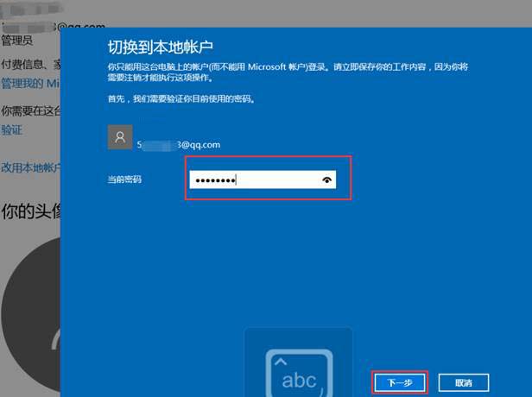Click the profile picture circle in the Settings window
The height and width of the screenshot is (397, 532).
(x=31, y=313)
